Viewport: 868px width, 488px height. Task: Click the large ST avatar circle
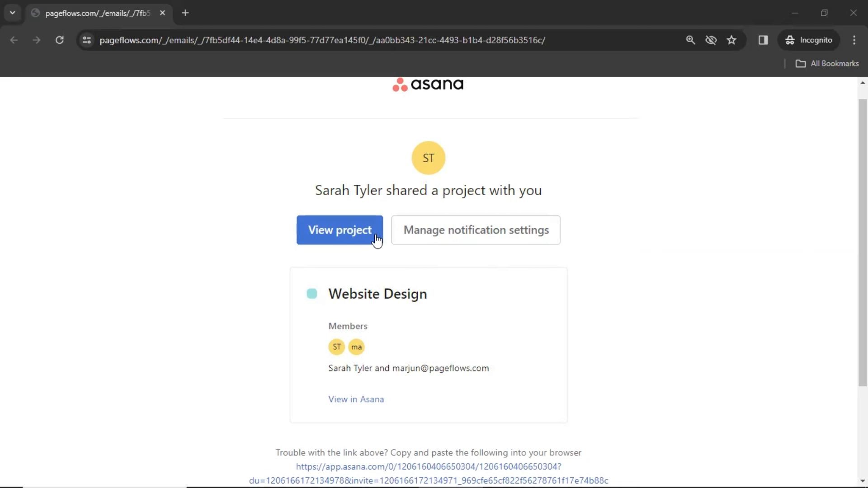[x=428, y=158]
